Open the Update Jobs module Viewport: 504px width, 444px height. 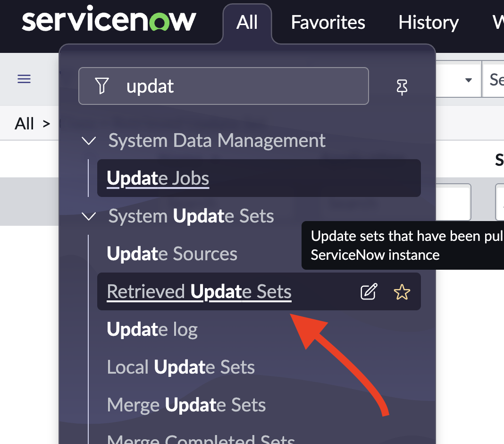(x=158, y=179)
